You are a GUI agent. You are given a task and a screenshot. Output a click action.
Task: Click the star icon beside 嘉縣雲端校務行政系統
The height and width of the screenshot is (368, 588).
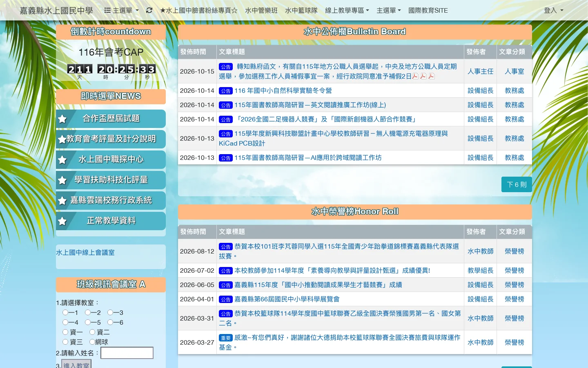click(62, 201)
